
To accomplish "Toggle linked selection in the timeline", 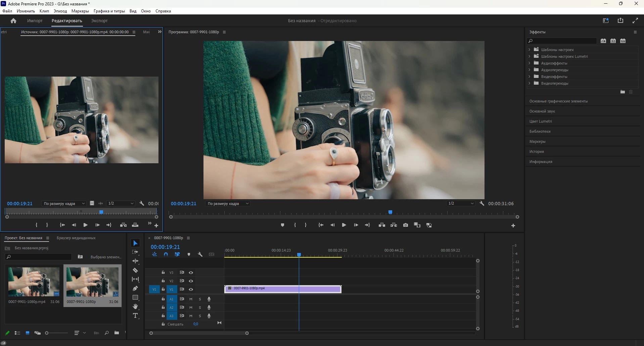I will point(177,255).
